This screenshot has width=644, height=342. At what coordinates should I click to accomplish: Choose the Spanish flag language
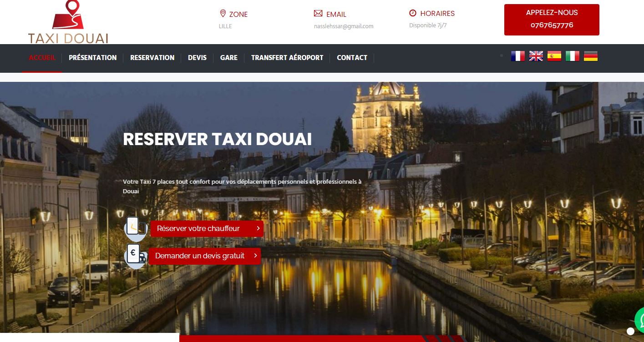554,56
